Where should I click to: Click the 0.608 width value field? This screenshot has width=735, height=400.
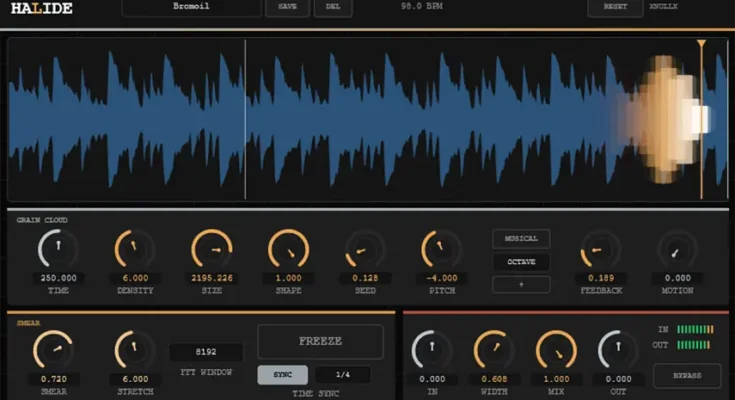(494, 379)
